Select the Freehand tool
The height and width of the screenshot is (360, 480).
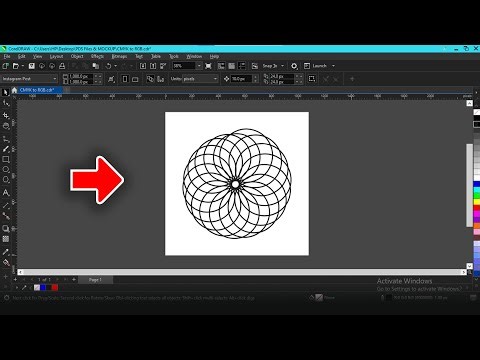(6, 138)
